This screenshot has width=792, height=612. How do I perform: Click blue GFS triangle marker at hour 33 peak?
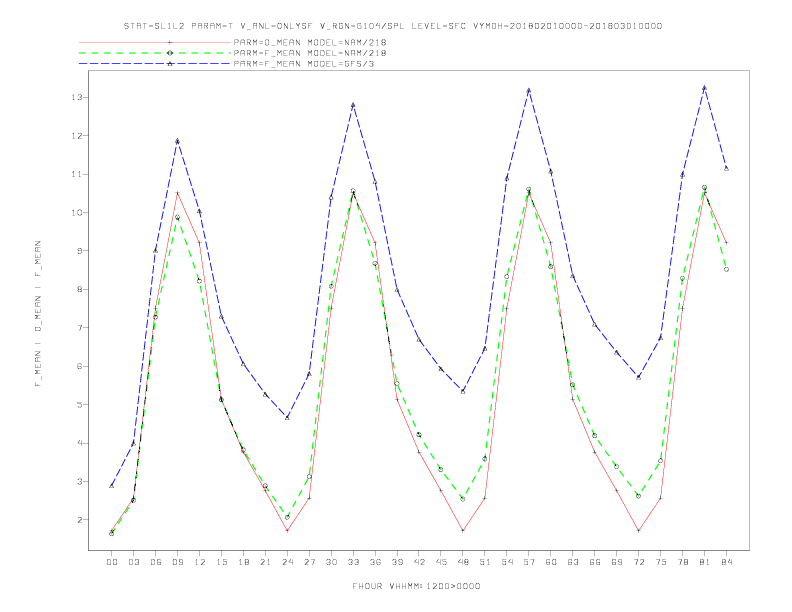pos(353,105)
